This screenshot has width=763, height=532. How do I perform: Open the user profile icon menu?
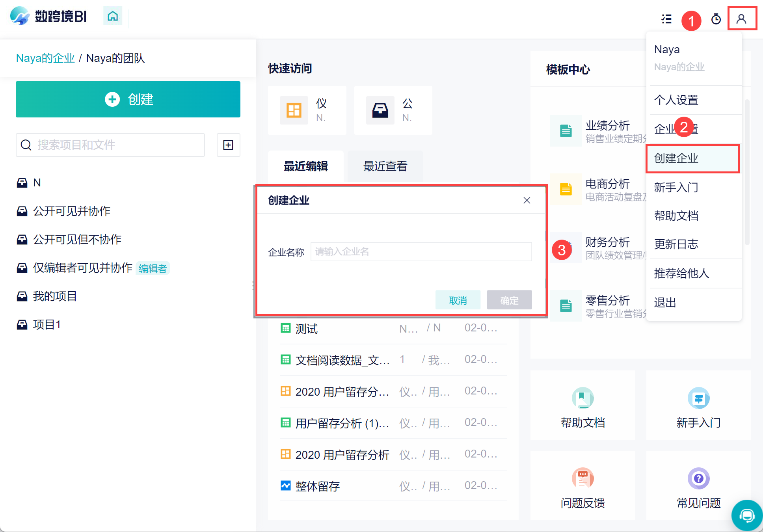[x=741, y=19]
